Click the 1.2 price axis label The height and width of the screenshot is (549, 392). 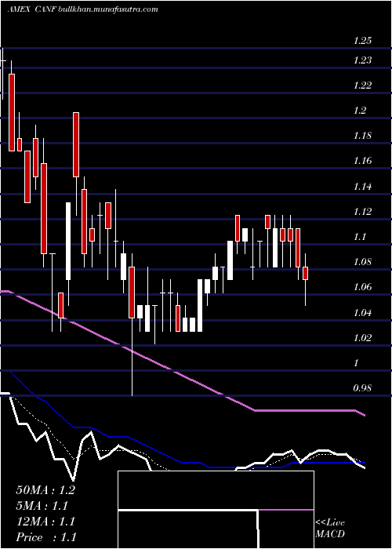pyautogui.click(x=360, y=111)
